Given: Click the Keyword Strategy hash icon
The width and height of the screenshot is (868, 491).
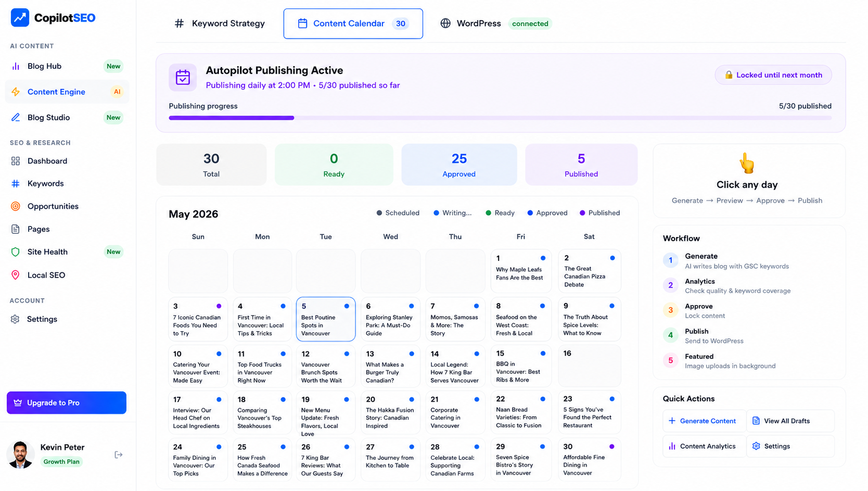Looking at the screenshot, I should click(x=179, y=23).
